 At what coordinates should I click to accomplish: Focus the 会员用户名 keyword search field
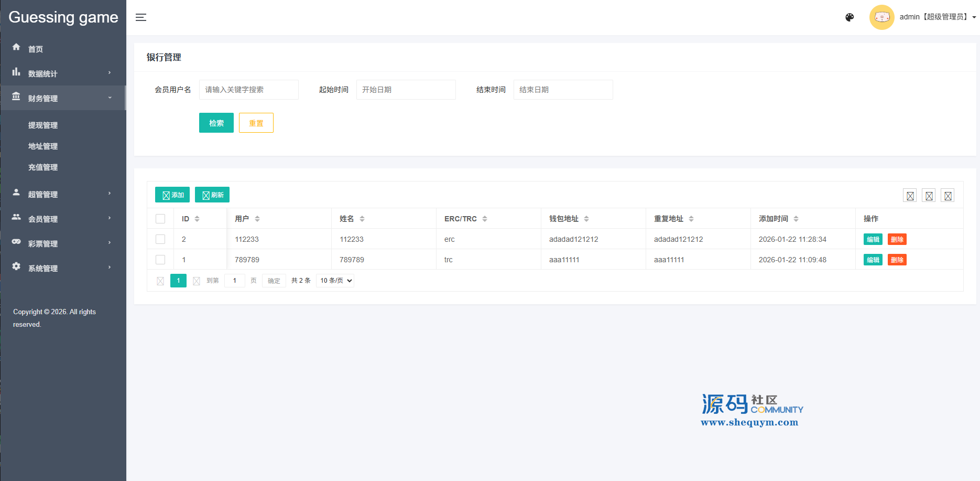(x=248, y=90)
